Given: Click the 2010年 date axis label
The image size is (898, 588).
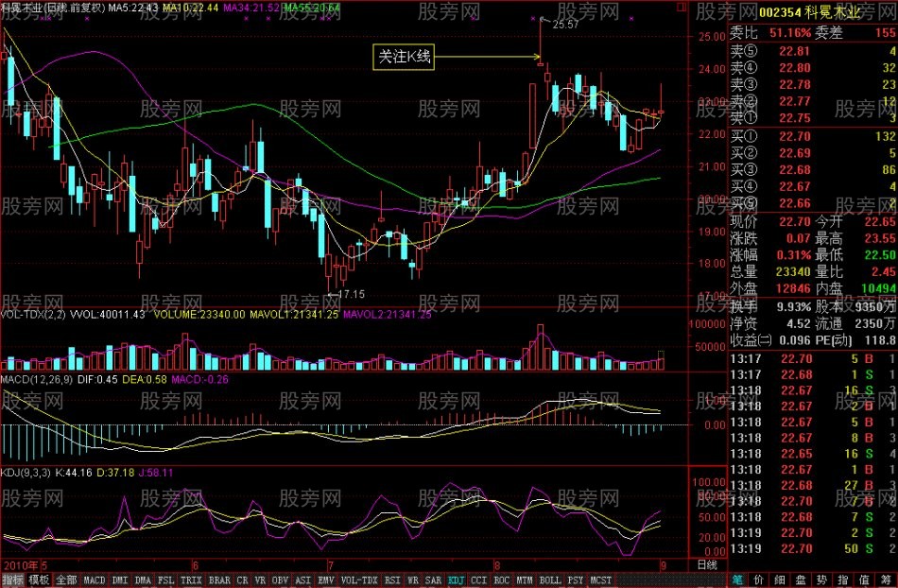Looking at the screenshot, I should point(21,565).
